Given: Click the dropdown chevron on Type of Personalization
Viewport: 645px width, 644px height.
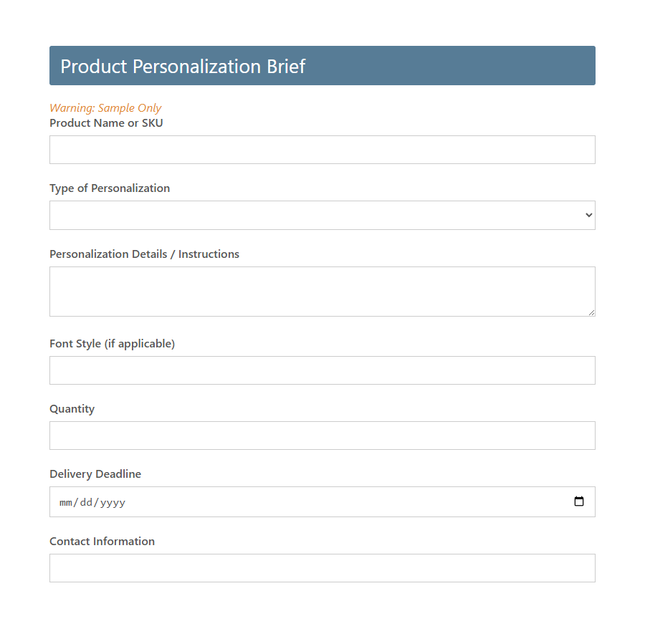Looking at the screenshot, I should pyautogui.click(x=588, y=215).
